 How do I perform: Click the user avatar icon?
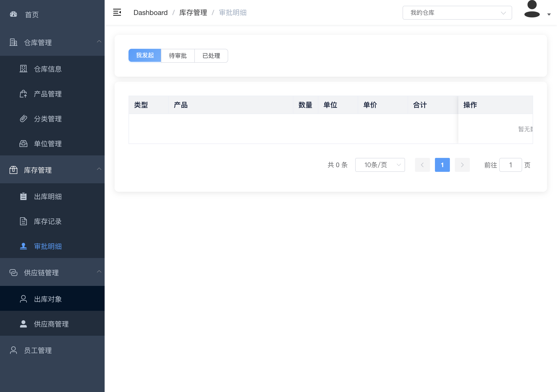coord(532,9)
